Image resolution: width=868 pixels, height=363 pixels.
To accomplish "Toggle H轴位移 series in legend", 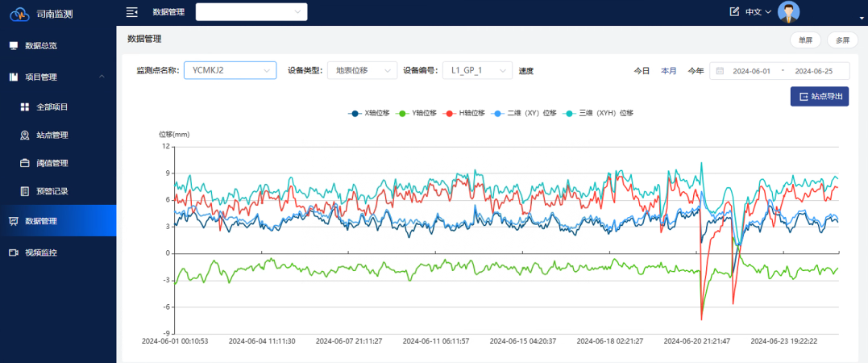I will click(x=465, y=113).
